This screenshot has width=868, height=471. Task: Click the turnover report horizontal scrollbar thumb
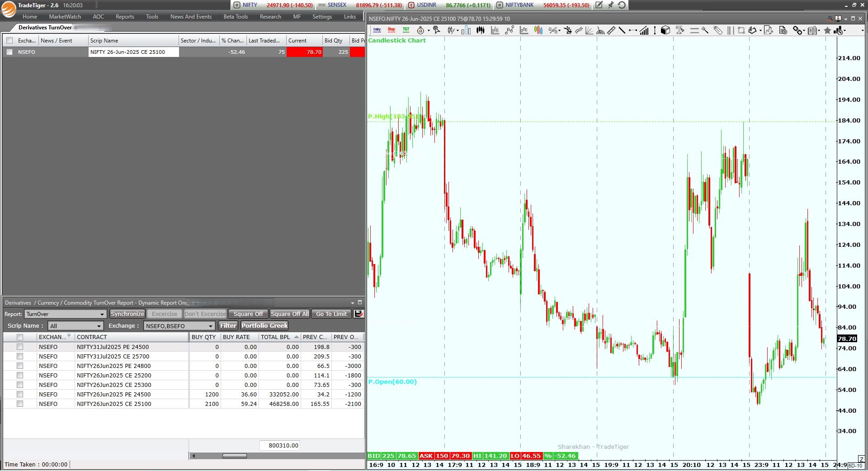click(x=235, y=456)
